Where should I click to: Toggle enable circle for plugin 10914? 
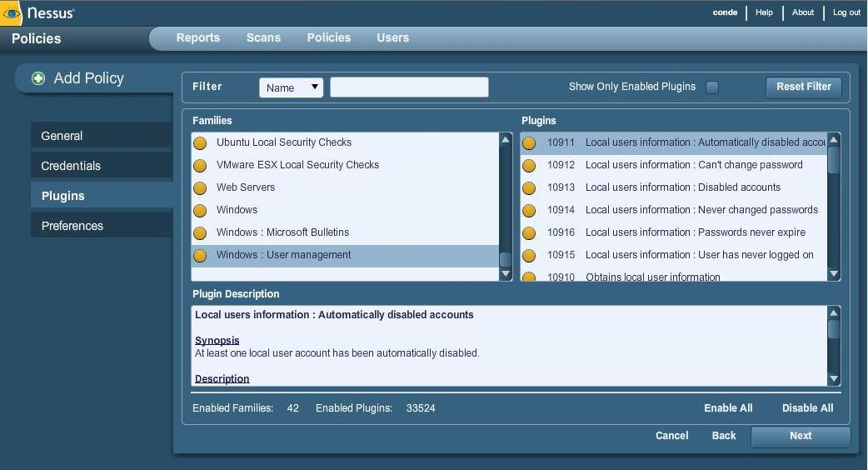click(529, 210)
